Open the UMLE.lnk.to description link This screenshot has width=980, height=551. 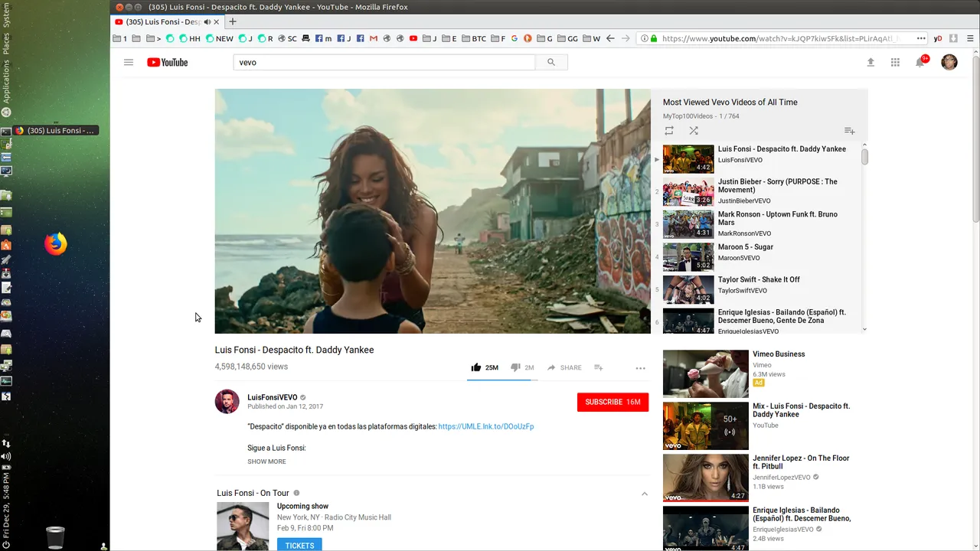pyautogui.click(x=485, y=426)
